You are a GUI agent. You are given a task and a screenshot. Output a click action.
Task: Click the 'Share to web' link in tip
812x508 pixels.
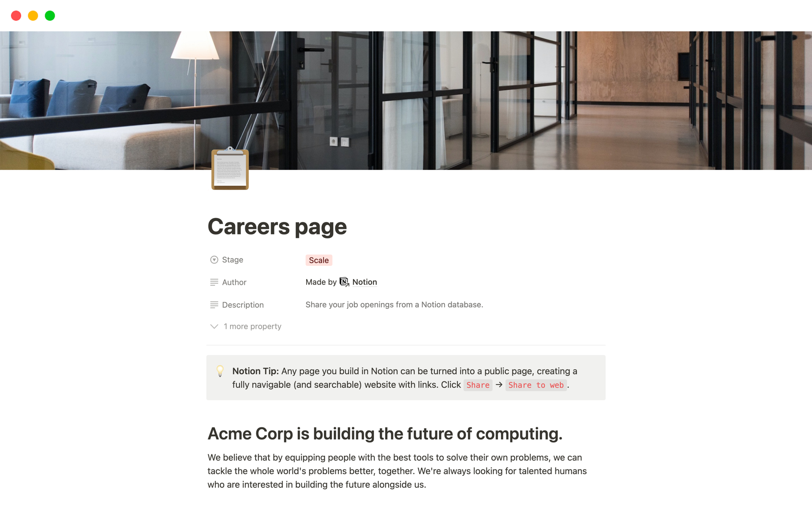[x=535, y=384]
